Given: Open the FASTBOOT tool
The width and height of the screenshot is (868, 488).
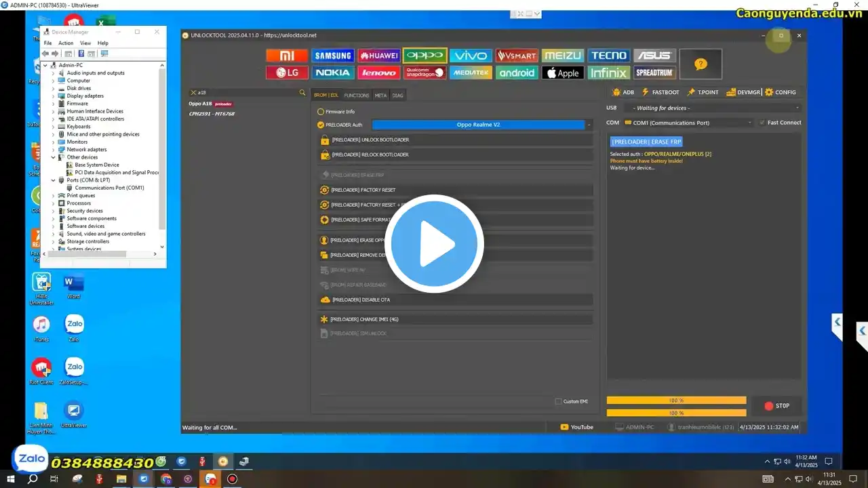Looking at the screenshot, I should click(x=660, y=92).
